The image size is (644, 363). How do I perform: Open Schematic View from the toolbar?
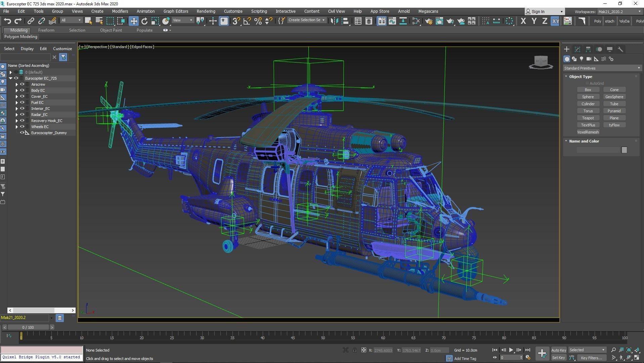click(403, 21)
